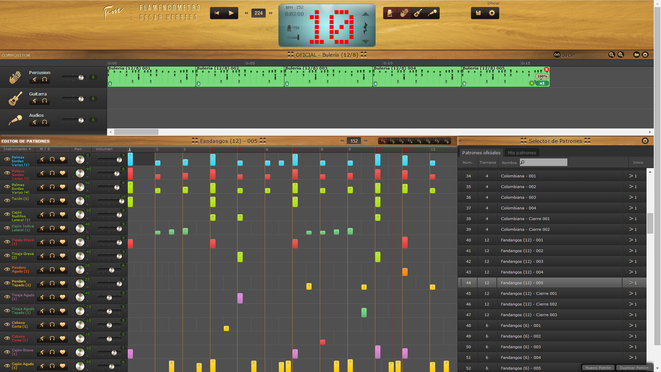This screenshot has height=372, width=661.
Task: Decrease compás count with display down arrow
Action: pyautogui.click(x=365, y=41)
